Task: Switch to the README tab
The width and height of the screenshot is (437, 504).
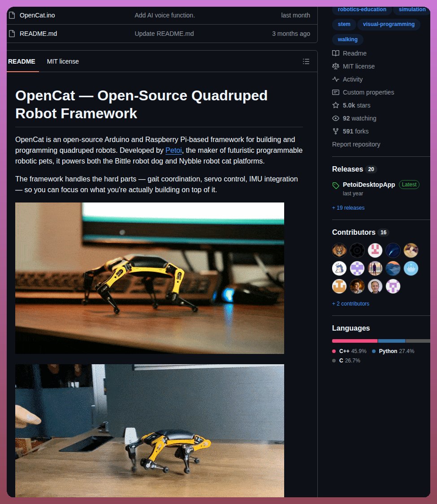Action: tap(22, 61)
